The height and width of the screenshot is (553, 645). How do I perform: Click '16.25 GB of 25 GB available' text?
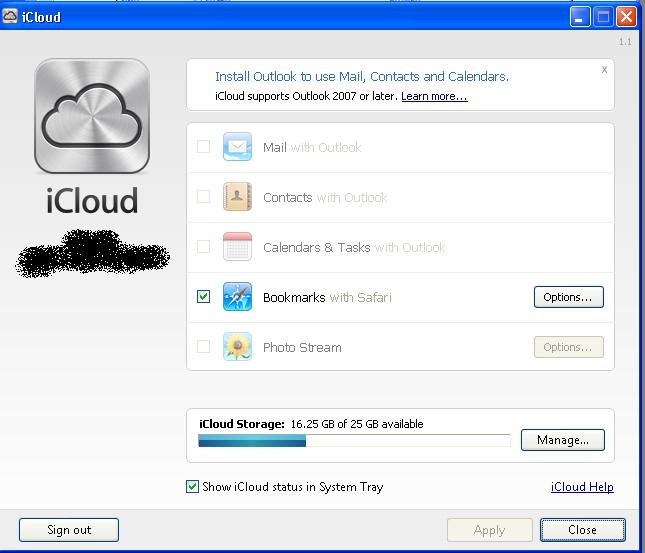coord(357,424)
